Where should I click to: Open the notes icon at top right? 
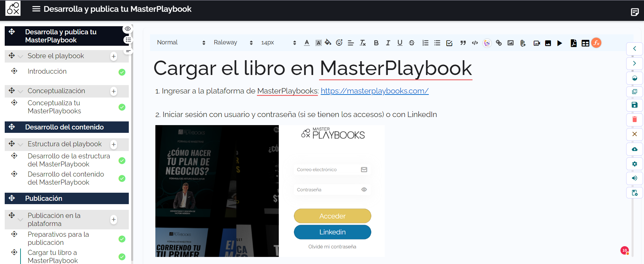(635, 12)
